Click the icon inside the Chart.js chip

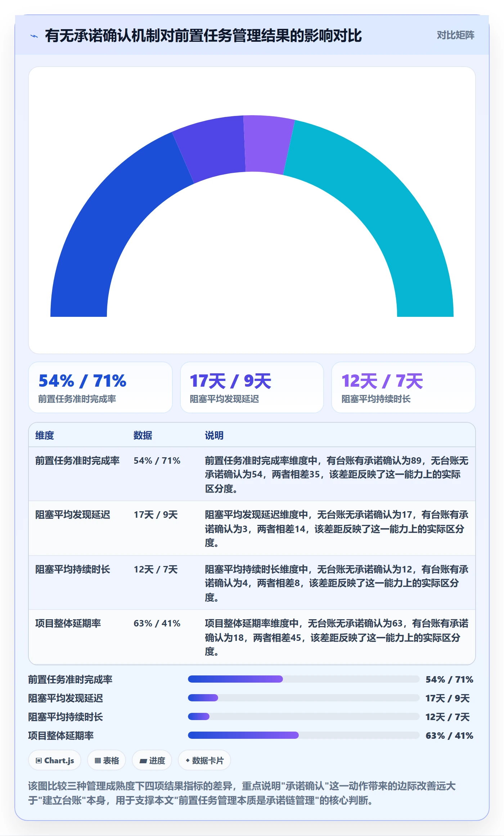pyautogui.click(x=39, y=760)
